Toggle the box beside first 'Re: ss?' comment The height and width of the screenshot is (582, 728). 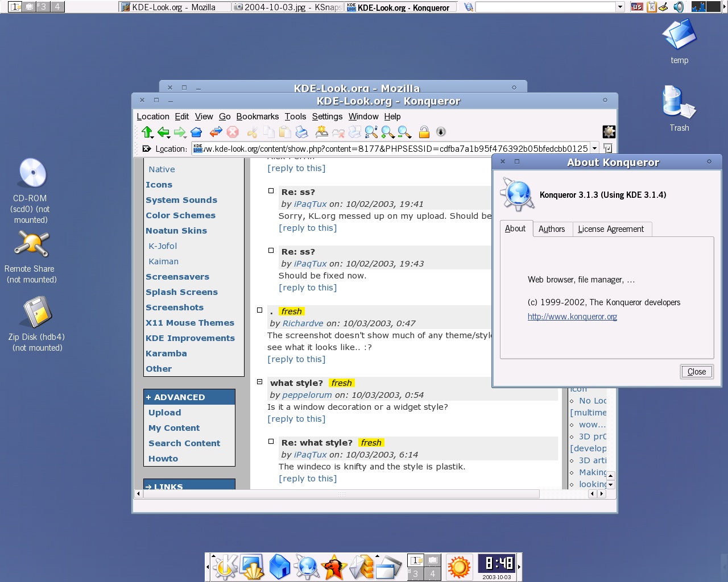pos(271,191)
